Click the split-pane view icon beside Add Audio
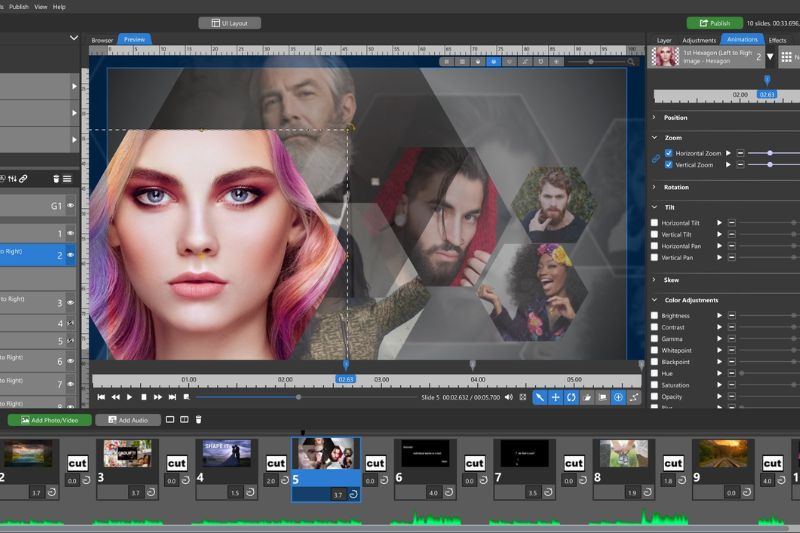 point(184,419)
